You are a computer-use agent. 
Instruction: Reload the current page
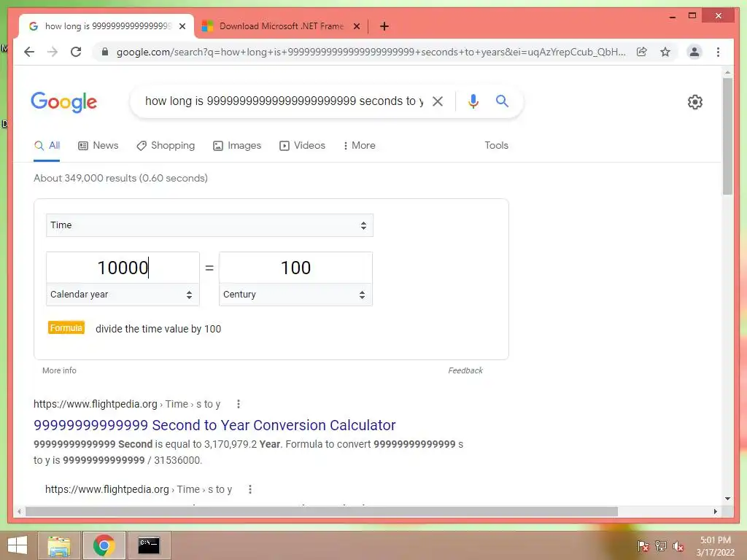tap(76, 52)
